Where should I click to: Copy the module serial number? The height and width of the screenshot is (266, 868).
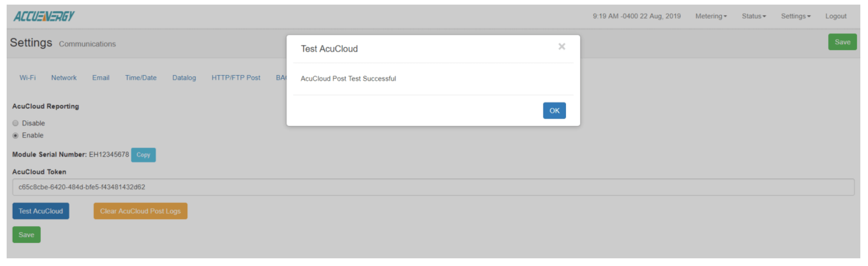pyautogui.click(x=143, y=155)
